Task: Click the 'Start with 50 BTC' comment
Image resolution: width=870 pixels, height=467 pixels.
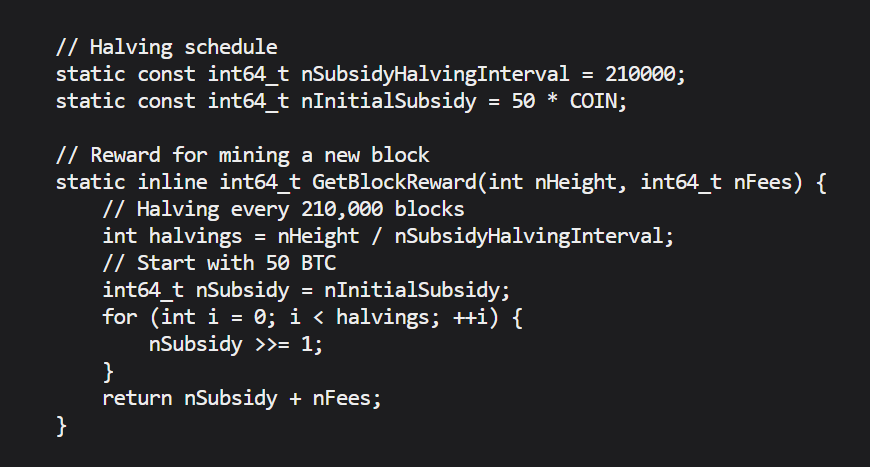Action: 219,263
